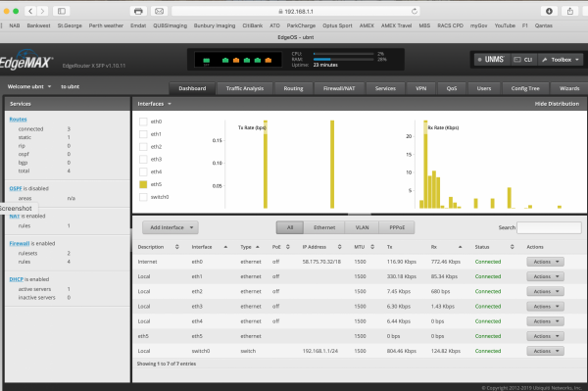Screen dimensions: 588x391
Task: Open Actions dropdown for eth1 row
Action: 545,276
